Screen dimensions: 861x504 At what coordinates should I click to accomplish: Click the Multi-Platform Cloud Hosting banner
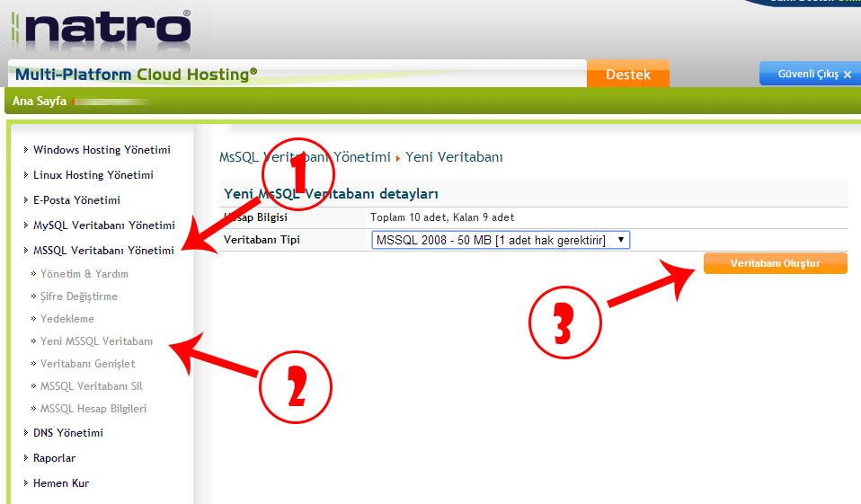click(x=136, y=74)
